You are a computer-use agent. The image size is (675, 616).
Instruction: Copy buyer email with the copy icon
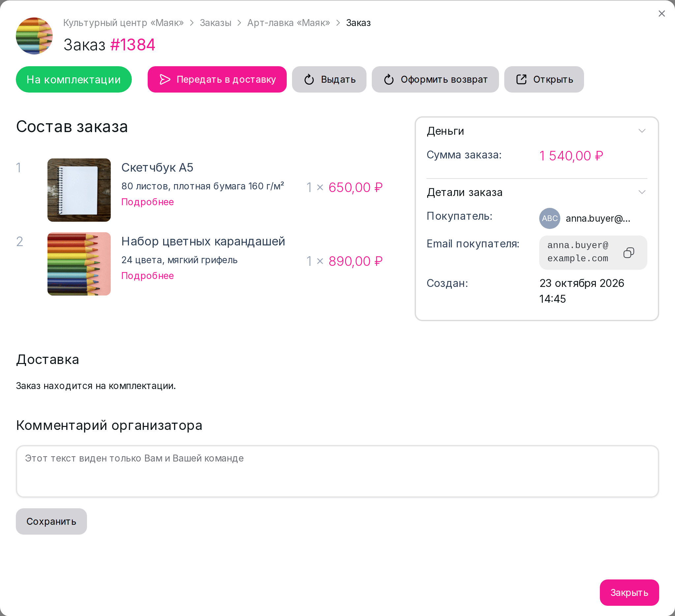click(629, 253)
